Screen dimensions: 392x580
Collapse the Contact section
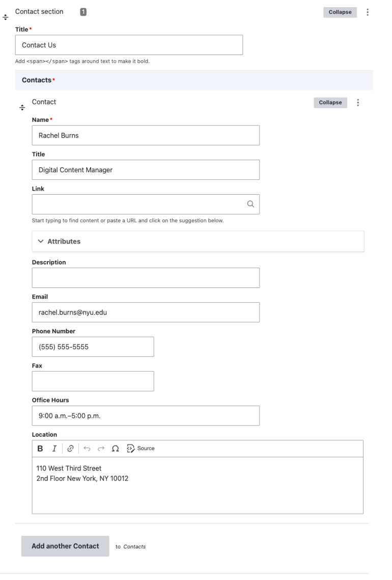coord(340,12)
